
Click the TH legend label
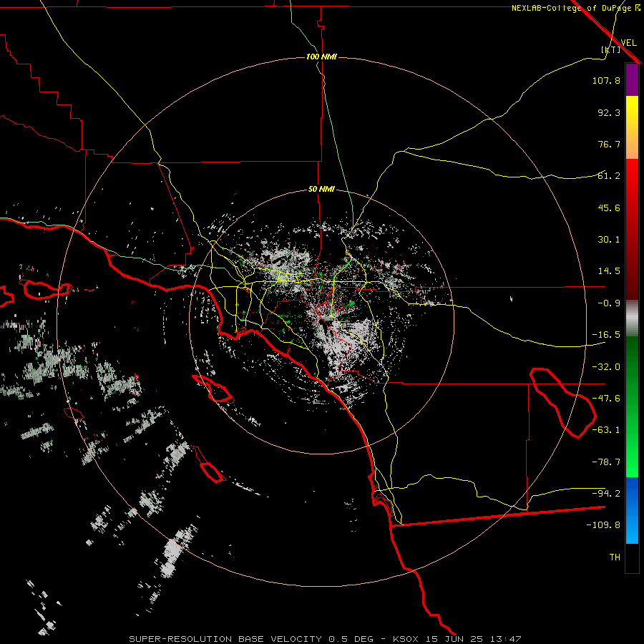(615, 557)
